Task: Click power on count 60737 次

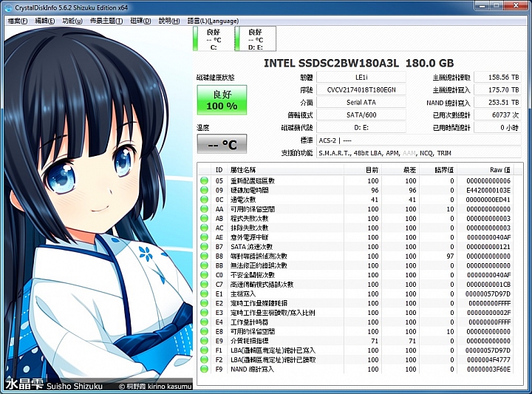Action: pos(497,115)
